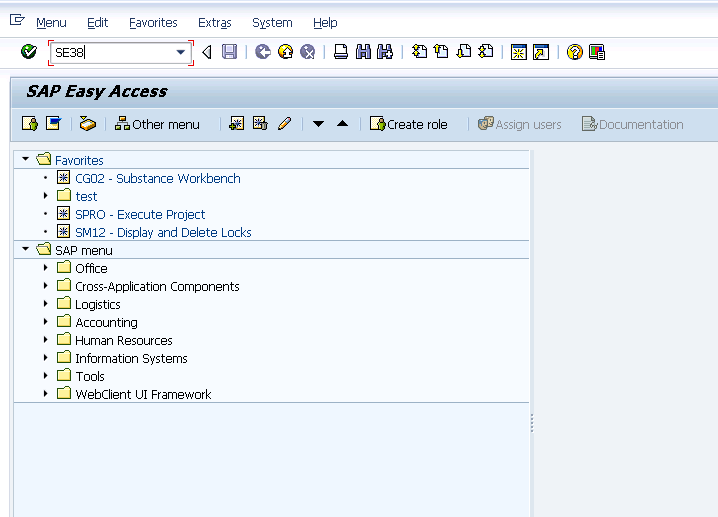Screen dimensions: 718x517
Task: Click the Last Page icon
Action: [x=486, y=51]
